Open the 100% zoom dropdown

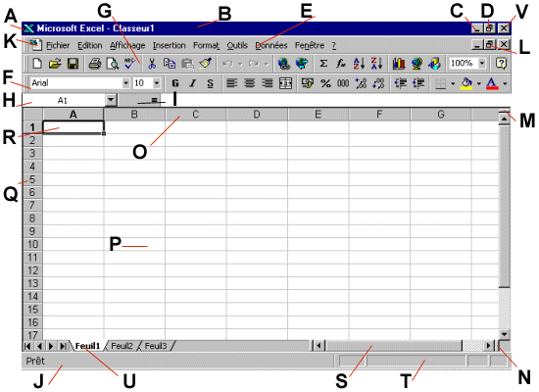(x=482, y=63)
